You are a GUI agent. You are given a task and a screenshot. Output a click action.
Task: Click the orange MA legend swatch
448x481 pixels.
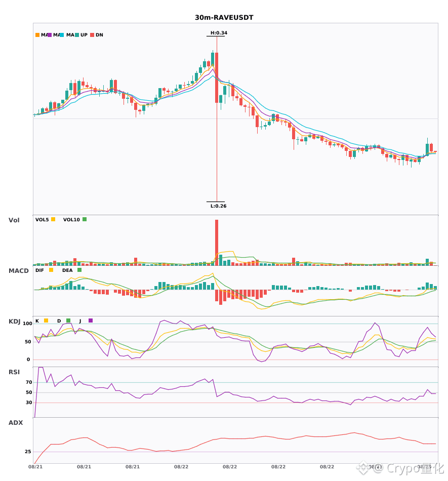[x=37, y=35]
